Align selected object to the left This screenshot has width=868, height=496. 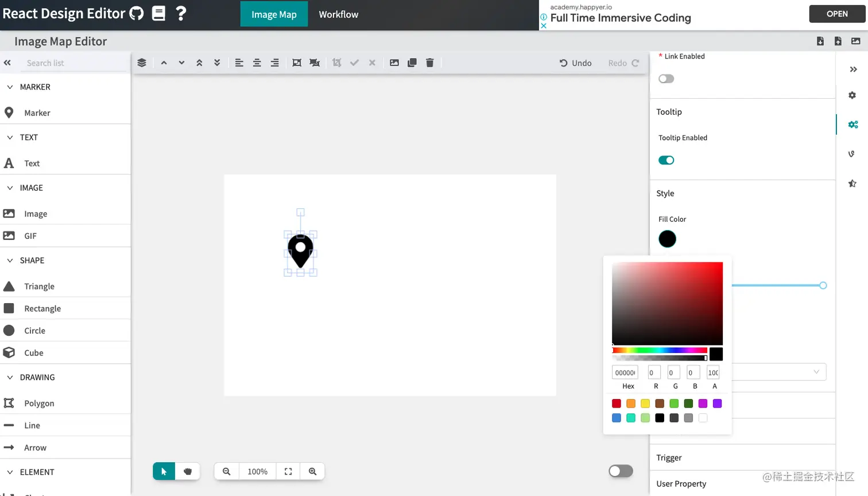click(x=239, y=63)
